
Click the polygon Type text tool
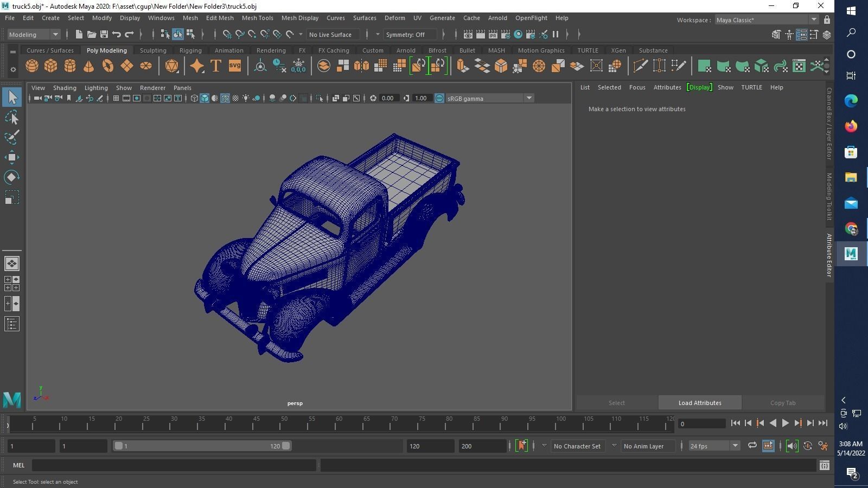click(215, 66)
